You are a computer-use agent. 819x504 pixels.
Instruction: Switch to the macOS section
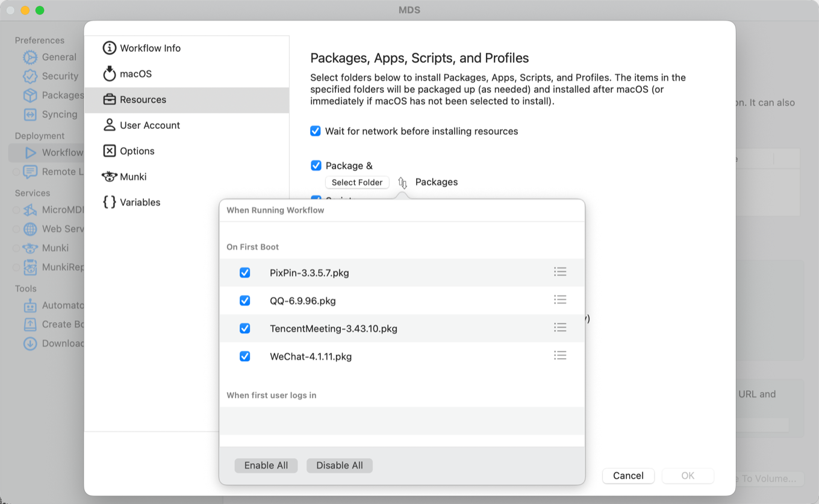coord(187,74)
